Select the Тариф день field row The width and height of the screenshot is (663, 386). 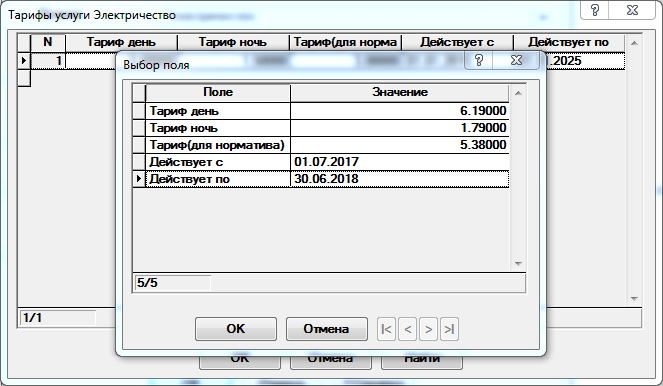pos(321,111)
